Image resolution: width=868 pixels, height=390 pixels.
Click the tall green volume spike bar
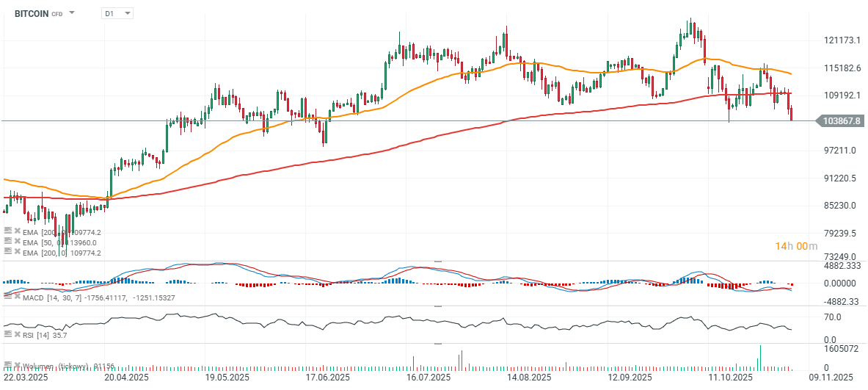click(x=760, y=358)
